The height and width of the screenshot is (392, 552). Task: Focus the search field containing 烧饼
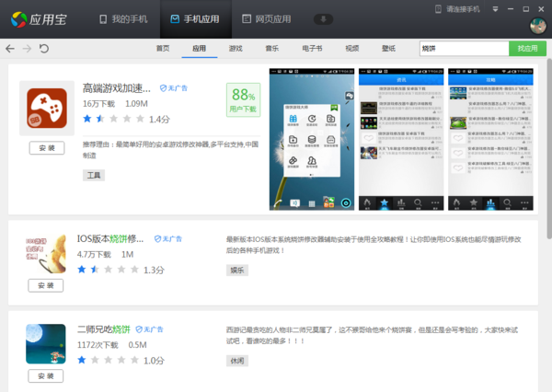pos(464,48)
